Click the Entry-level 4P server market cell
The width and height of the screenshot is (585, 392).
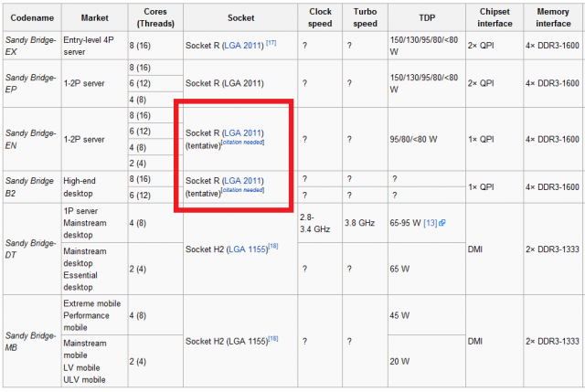tap(95, 46)
